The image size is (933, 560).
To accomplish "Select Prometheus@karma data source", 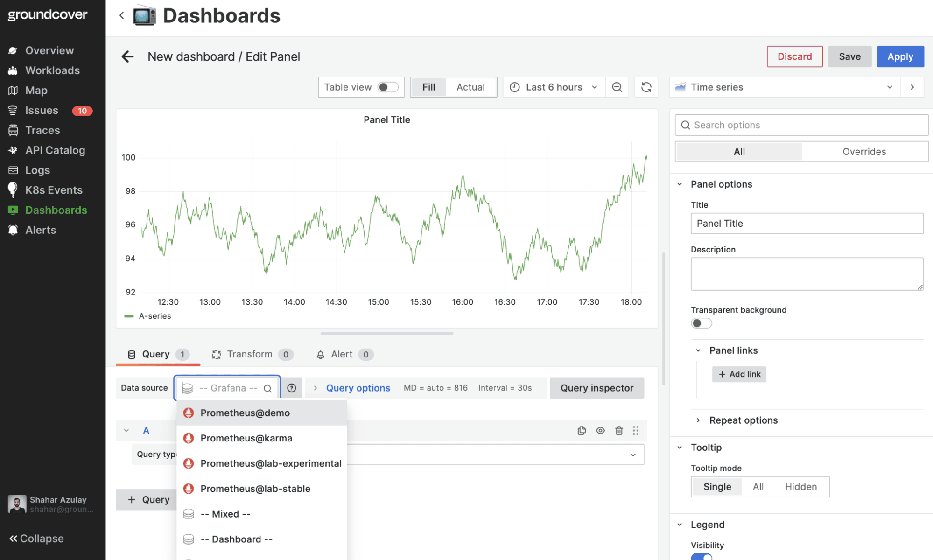I will tap(246, 438).
